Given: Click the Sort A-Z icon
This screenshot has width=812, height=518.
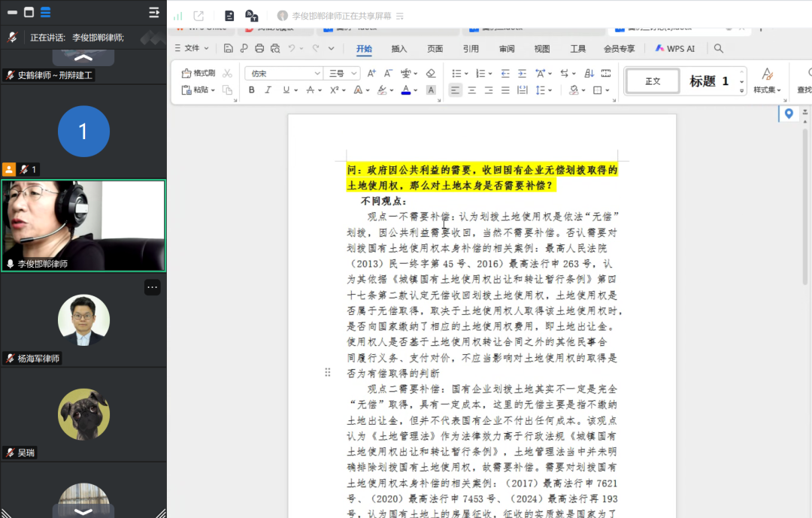Looking at the screenshot, I should (589, 73).
